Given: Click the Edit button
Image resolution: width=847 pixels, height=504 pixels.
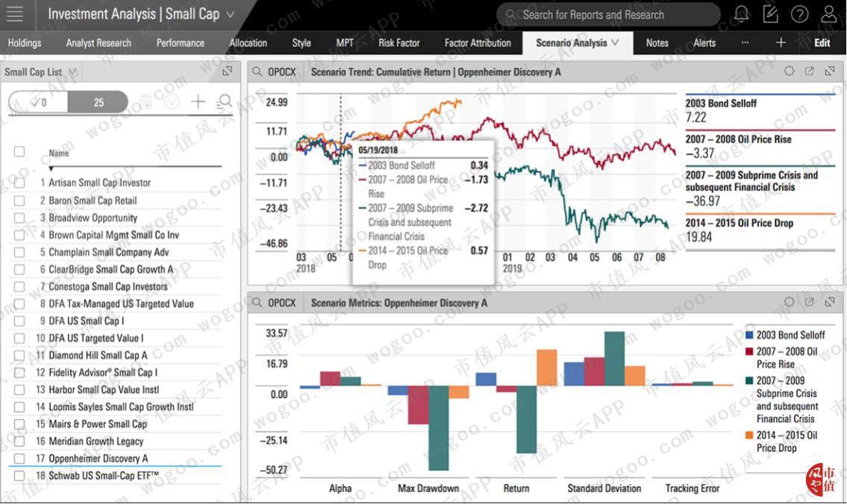Looking at the screenshot, I should coord(822,42).
